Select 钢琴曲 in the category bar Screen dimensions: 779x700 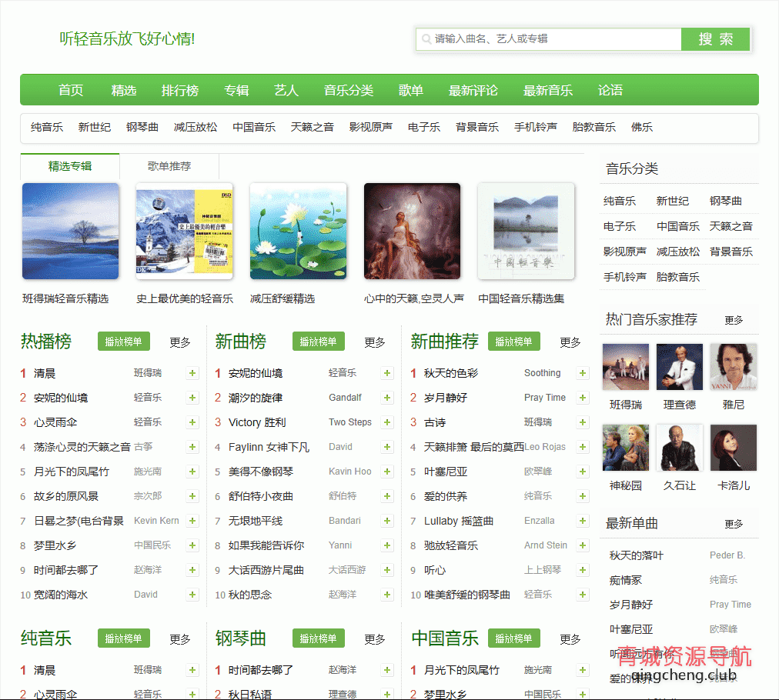pos(142,127)
